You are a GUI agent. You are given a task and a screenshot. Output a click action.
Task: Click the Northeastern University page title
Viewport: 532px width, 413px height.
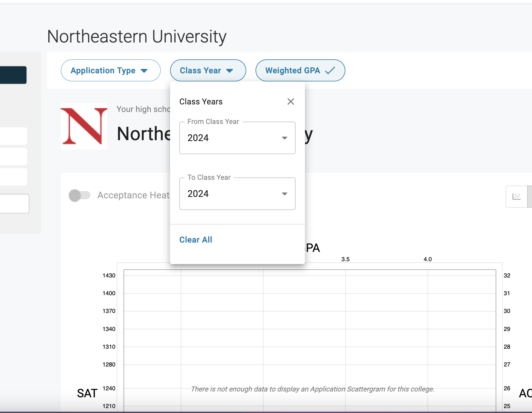137,37
